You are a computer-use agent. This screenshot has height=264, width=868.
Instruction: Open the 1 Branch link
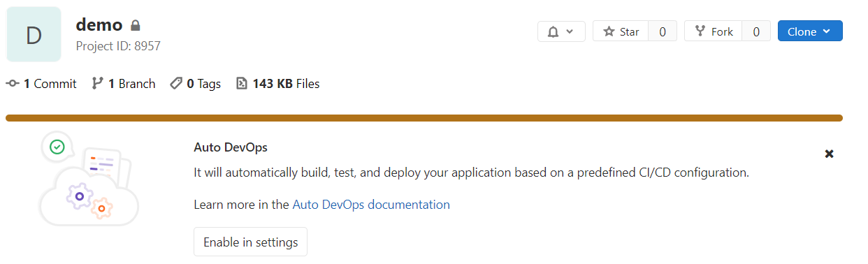tap(124, 84)
